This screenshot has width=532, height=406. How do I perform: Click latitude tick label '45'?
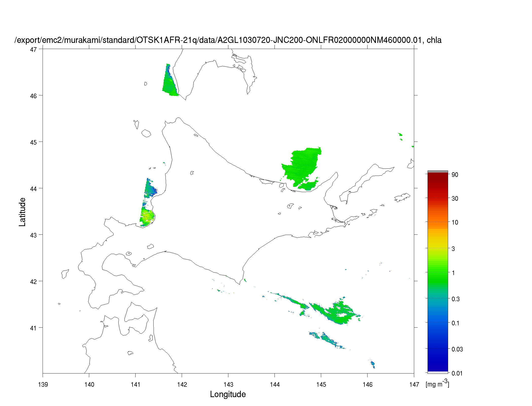click(x=33, y=142)
